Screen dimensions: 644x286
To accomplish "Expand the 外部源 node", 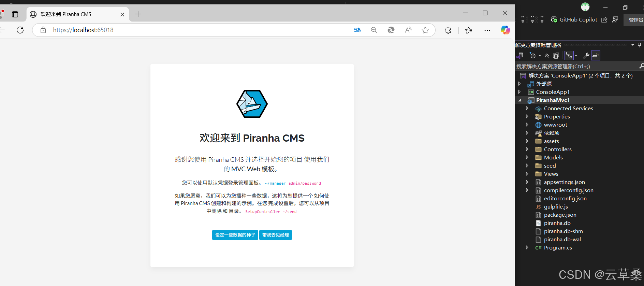I will tap(519, 84).
